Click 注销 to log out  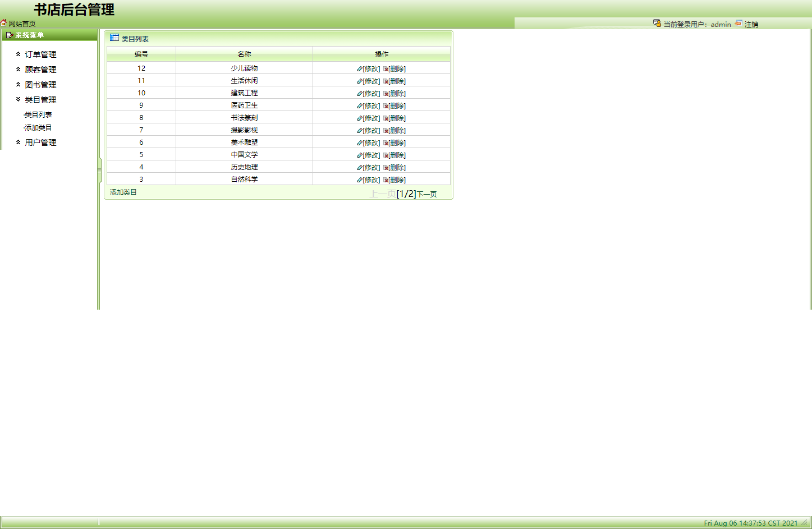coord(751,24)
